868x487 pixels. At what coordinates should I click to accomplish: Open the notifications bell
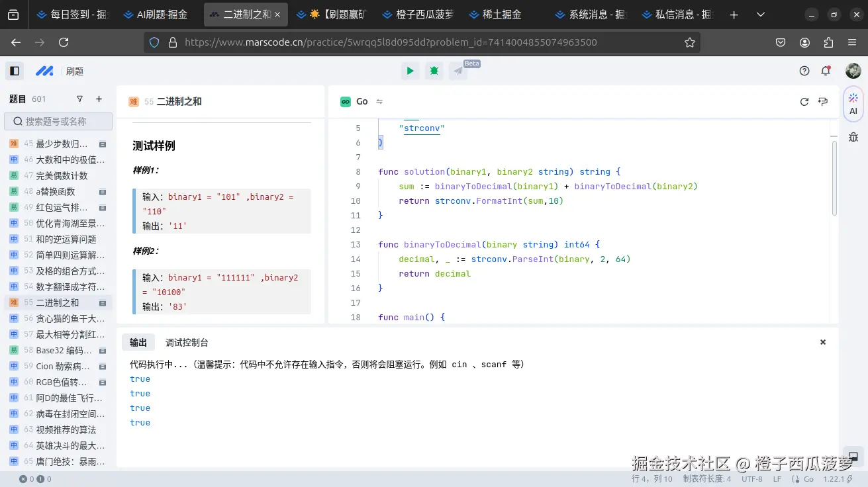point(826,70)
